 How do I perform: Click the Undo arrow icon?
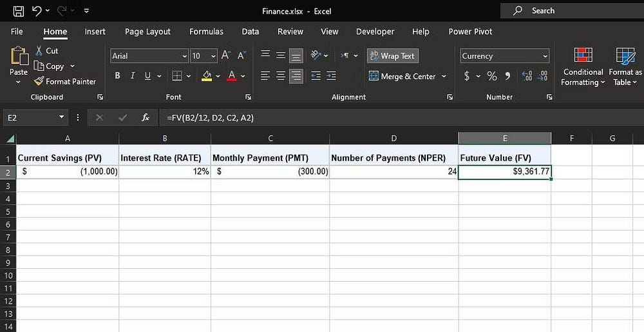coord(37,11)
